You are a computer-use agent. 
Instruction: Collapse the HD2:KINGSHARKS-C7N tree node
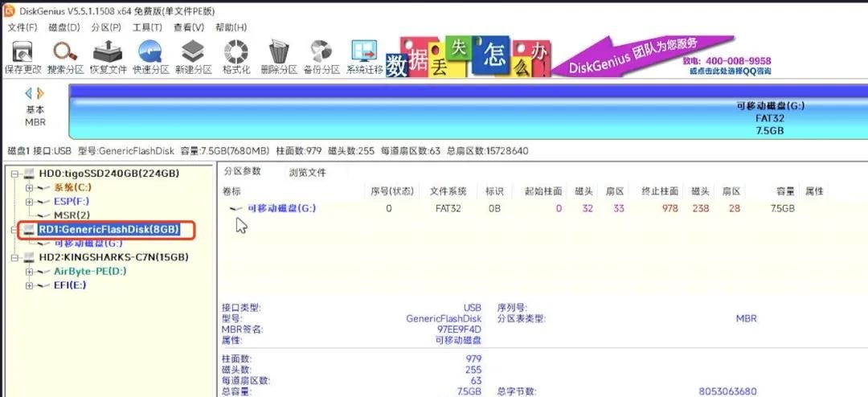15,257
